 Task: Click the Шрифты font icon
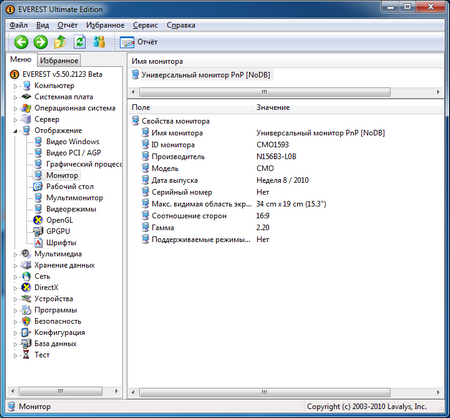point(38,242)
